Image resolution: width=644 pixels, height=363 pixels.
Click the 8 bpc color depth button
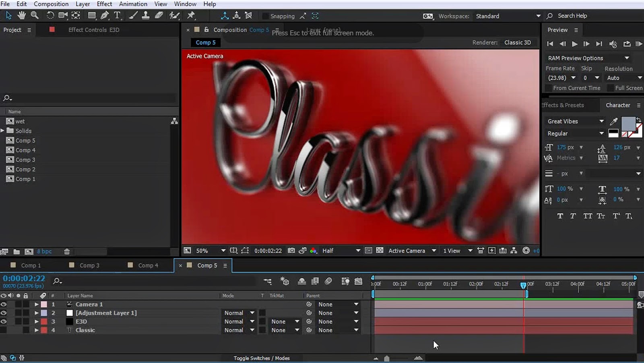click(44, 251)
